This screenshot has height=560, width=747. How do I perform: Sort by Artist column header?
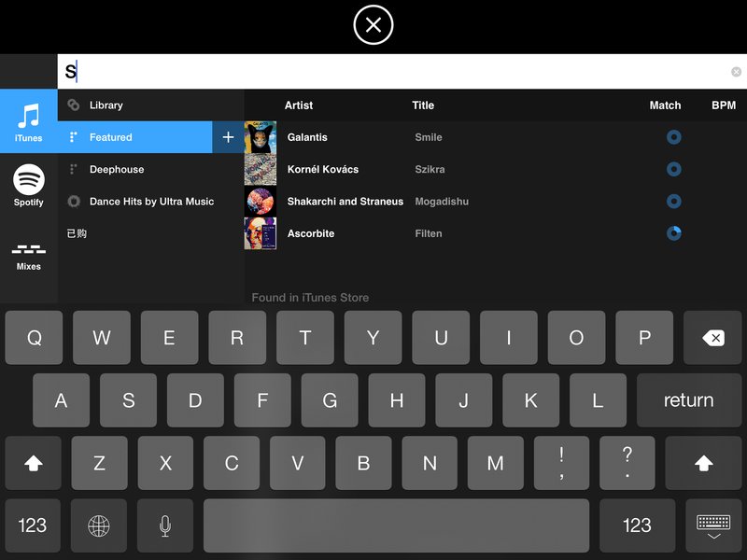[x=299, y=105]
